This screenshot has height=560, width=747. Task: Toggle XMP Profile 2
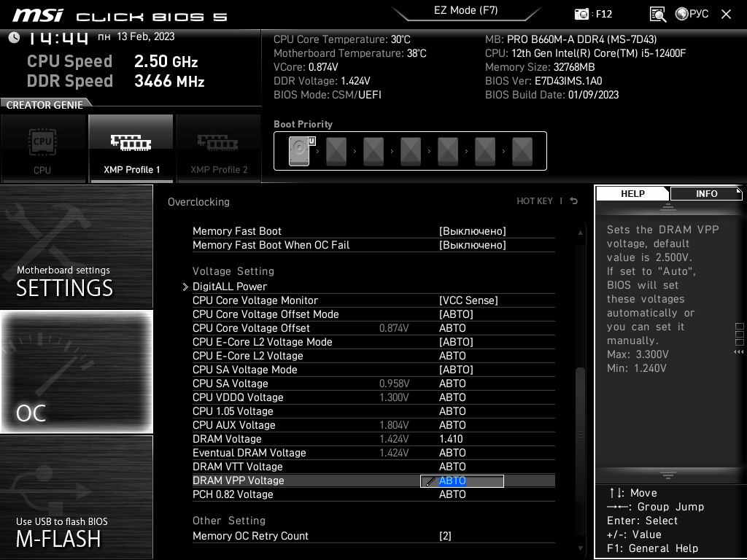tap(219, 149)
